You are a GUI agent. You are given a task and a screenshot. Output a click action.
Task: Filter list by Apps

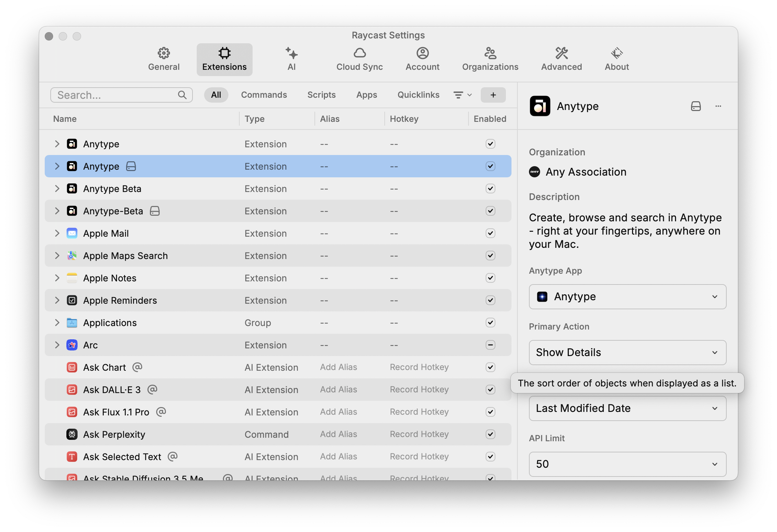(x=366, y=95)
